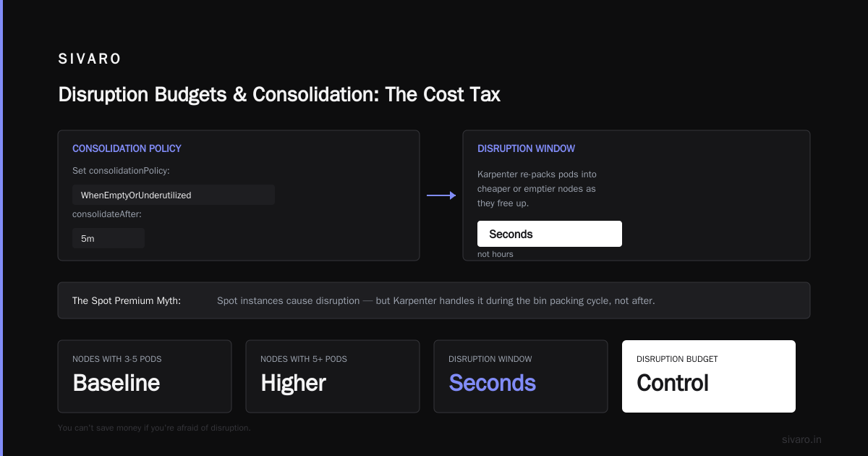Click the DISRUPTION WINDOW stat card label
868x456 pixels.
[490, 359]
